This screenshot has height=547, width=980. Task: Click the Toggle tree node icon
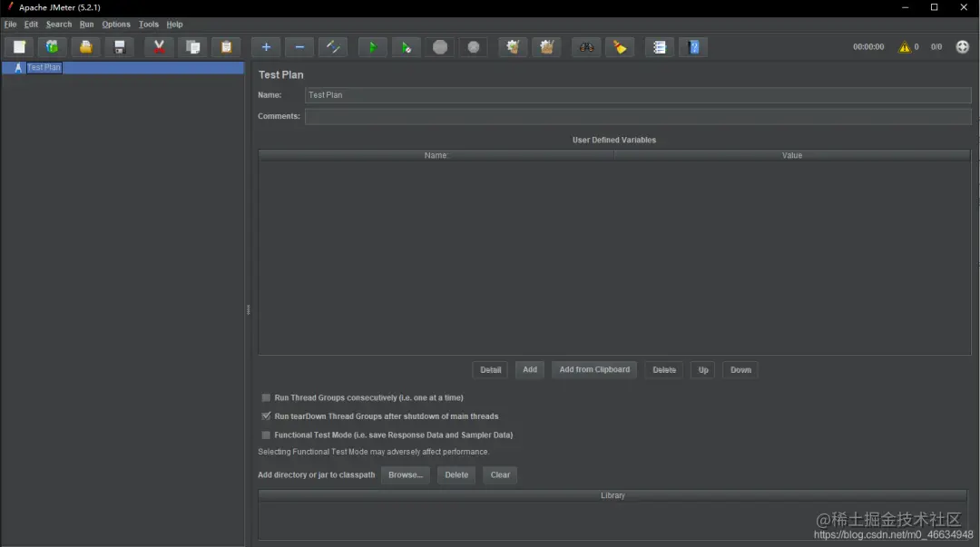[x=333, y=47]
